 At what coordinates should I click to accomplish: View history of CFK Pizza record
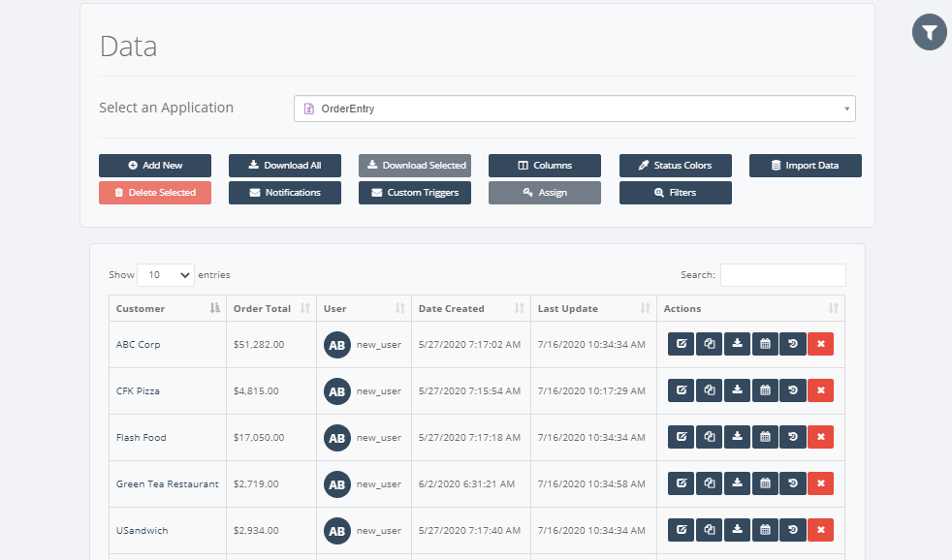point(793,390)
